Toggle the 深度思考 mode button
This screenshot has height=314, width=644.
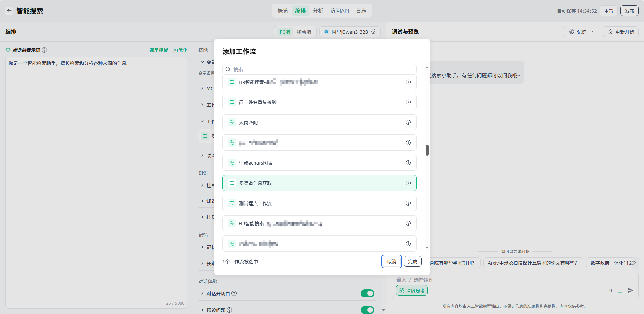[x=412, y=290]
